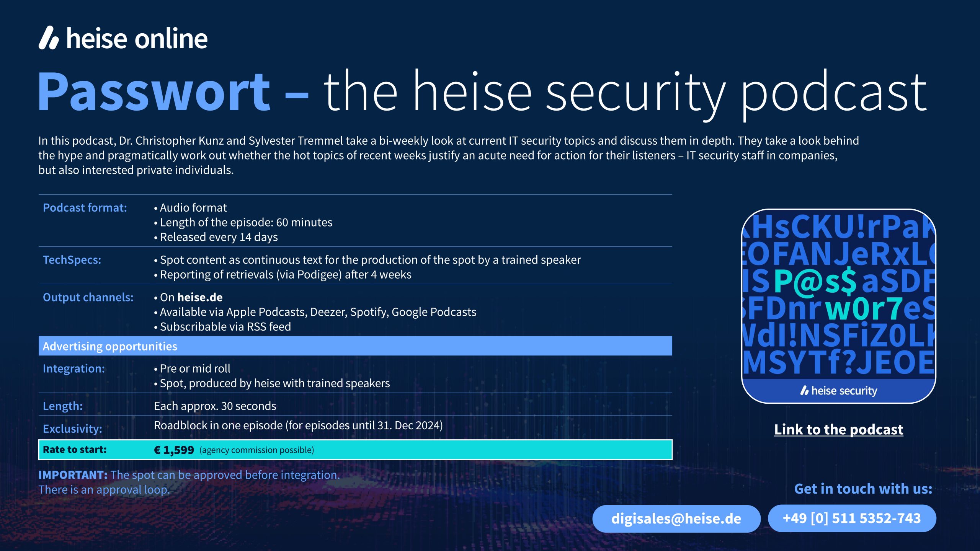The image size is (980, 551).
Task: Click the "Podcast format:" row label
Action: tap(85, 208)
